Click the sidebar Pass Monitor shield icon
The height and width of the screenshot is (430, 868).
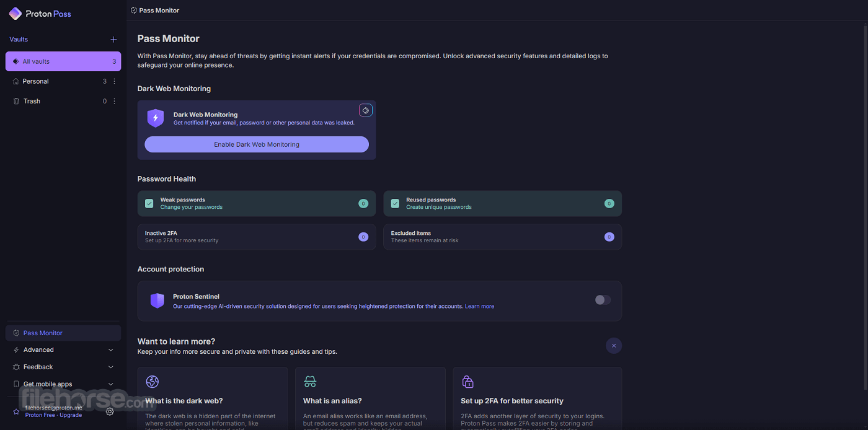click(16, 333)
